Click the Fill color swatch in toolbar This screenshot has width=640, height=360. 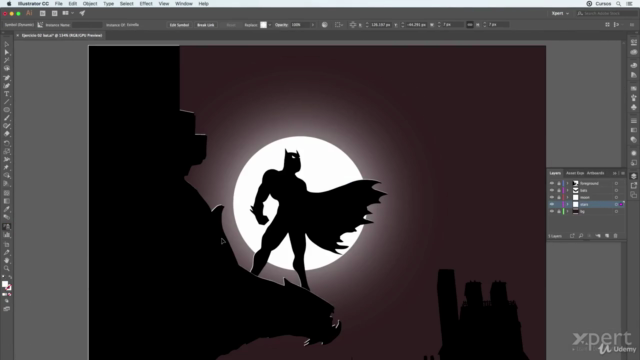4,284
